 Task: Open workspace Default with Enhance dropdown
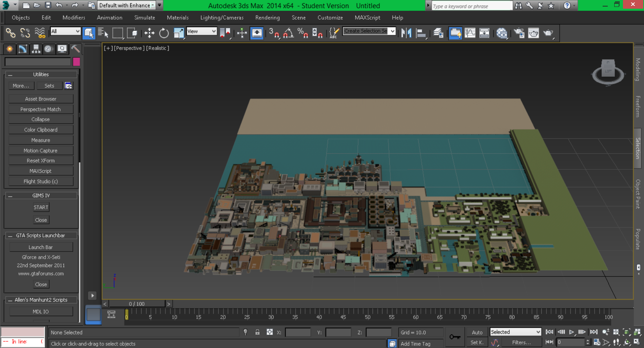point(127,5)
